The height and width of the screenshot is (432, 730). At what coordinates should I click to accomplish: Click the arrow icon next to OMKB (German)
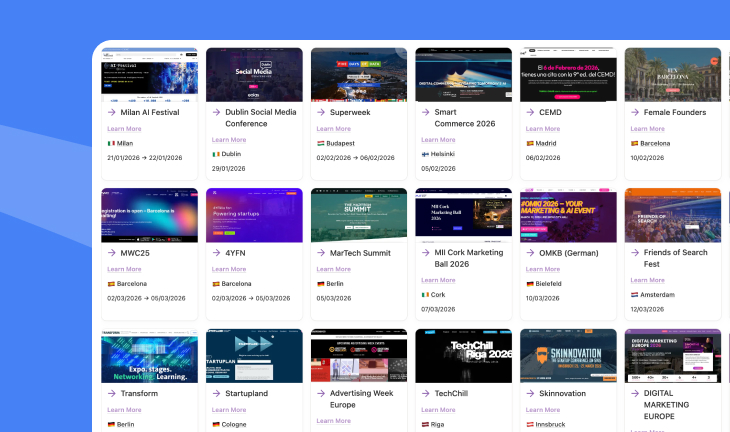(530, 253)
